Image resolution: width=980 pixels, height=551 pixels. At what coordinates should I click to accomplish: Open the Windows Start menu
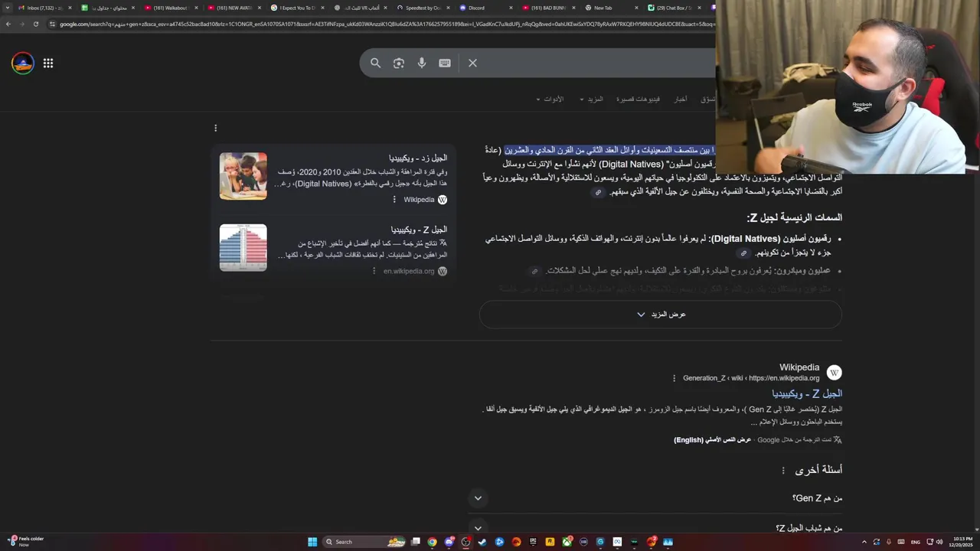[312, 542]
